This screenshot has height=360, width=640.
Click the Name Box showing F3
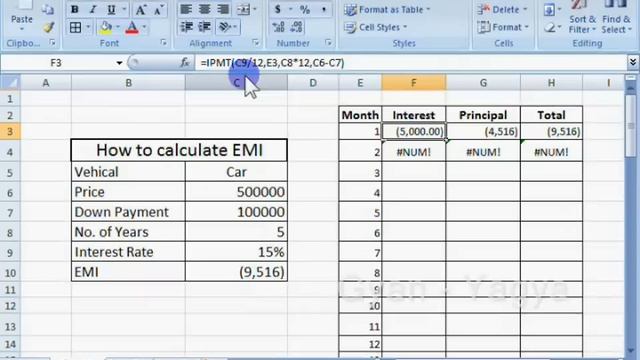tap(57, 63)
